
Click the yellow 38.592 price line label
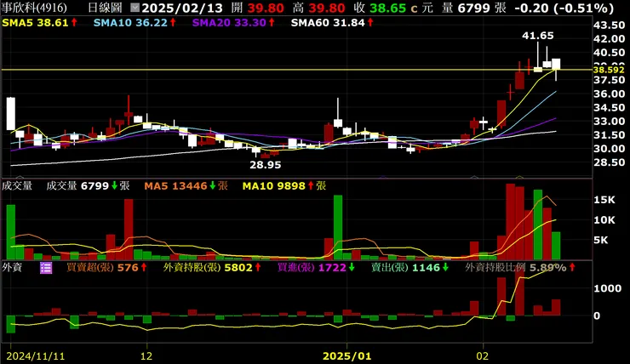(x=609, y=70)
